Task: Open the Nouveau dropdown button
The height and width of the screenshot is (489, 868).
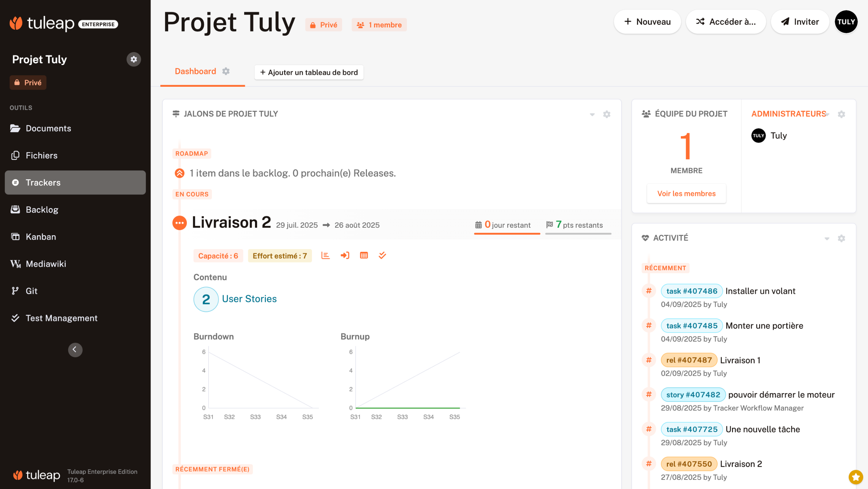Action: pos(647,22)
